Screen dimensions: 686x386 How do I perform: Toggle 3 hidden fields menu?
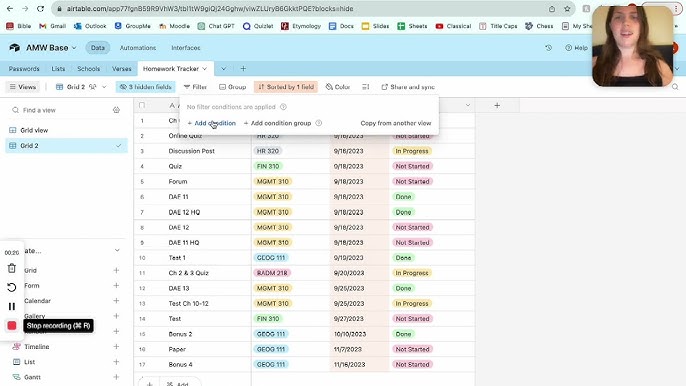tap(146, 87)
